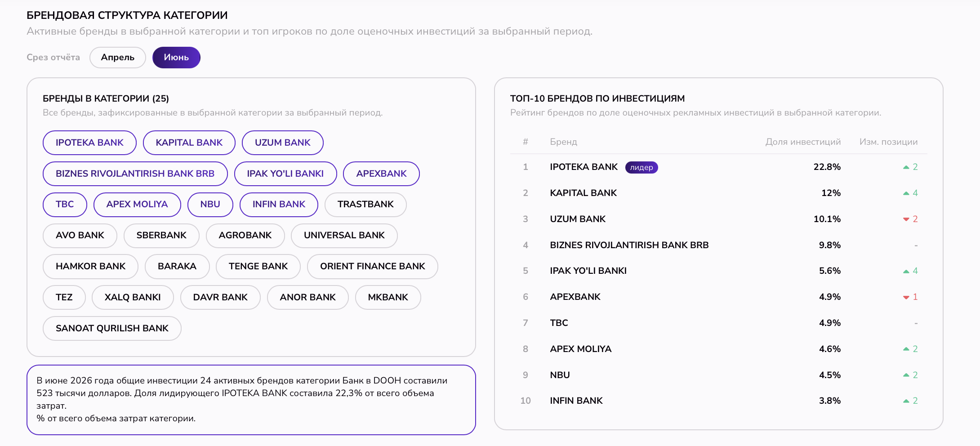Click the лидер badge next to IPOTEKA BANK
The height and width of the screenshot is (446, 980).
[641, 167]
